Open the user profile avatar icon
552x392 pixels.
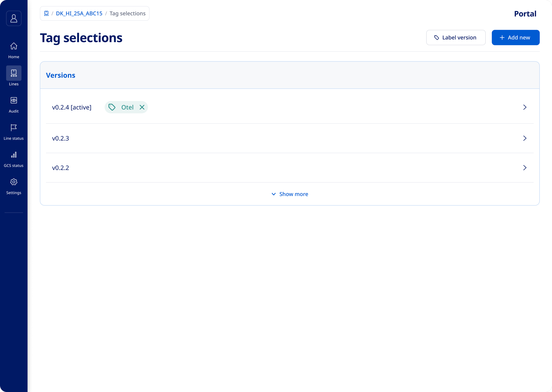[14, 18]
